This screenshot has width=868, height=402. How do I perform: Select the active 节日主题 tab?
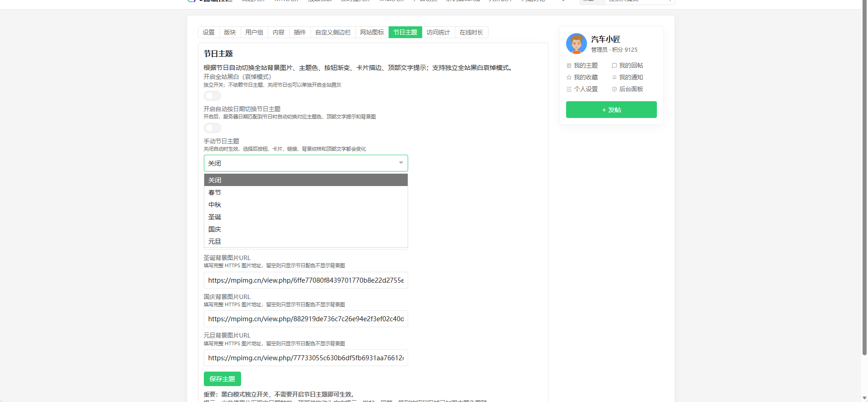[x=405, y=32]
